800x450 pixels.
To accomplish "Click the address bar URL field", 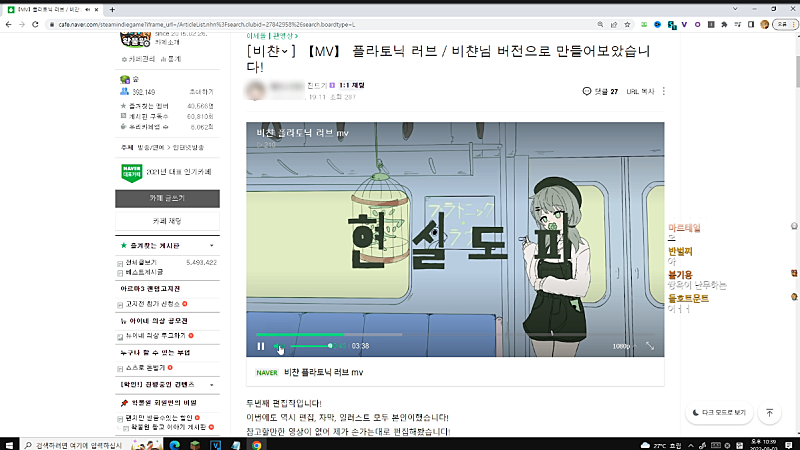I will (321, 24).
